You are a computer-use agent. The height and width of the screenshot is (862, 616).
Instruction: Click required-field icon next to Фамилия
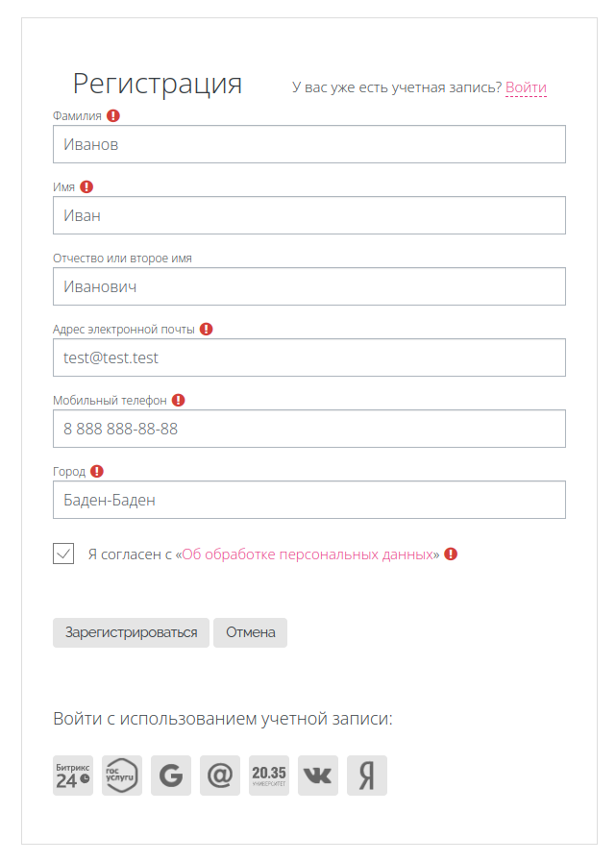coord(113,116)
